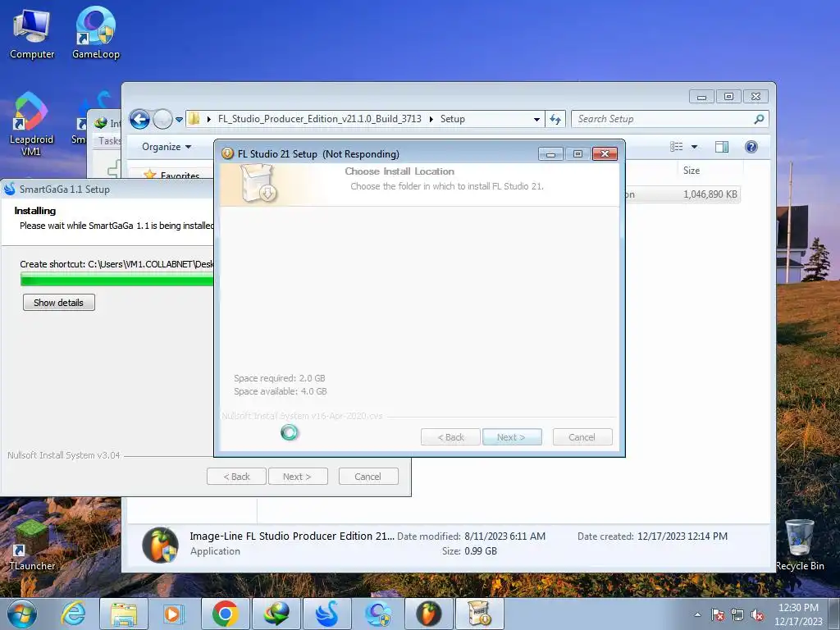Open Windows Explorer from the taskbar

pyautogui.click(x=124, y=614)
